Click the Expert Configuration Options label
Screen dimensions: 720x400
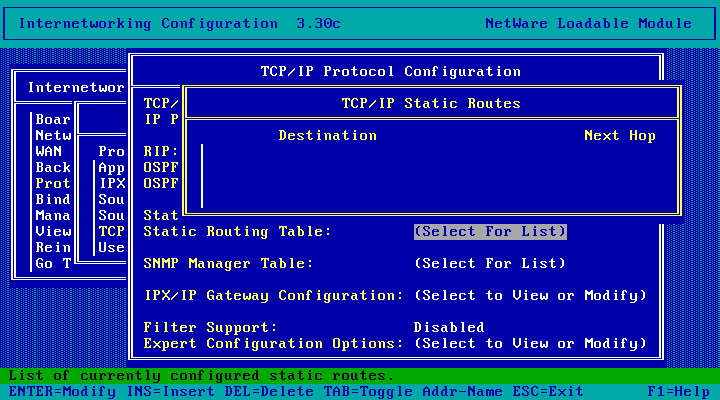(273, 344)
